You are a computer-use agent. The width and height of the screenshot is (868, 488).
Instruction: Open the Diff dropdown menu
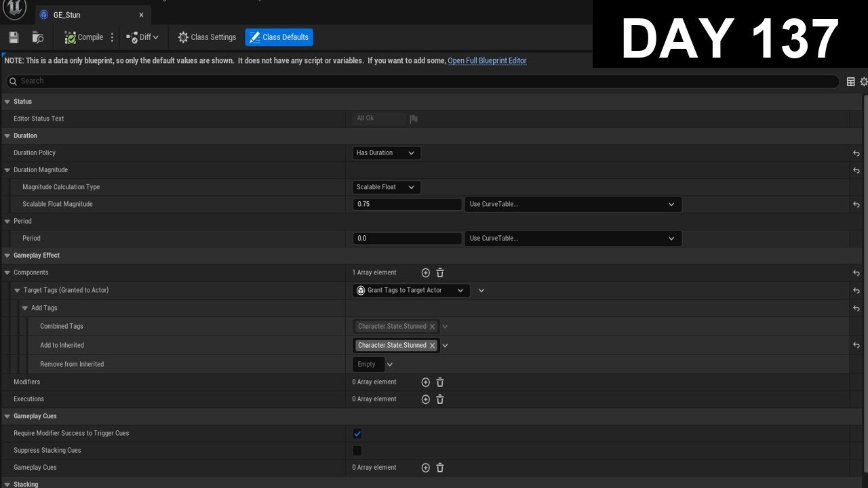[142, 37]
